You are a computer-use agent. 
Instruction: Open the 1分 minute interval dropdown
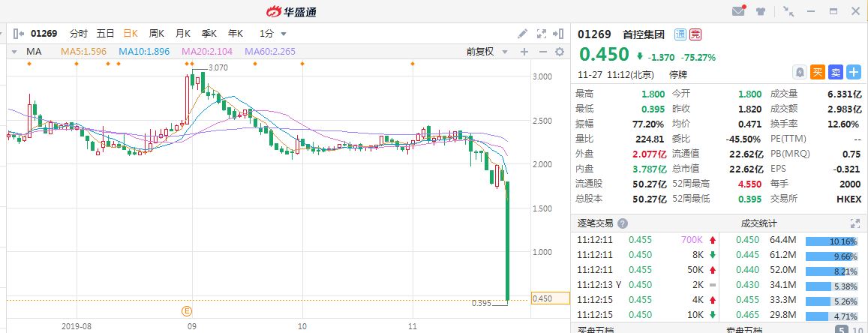pos(273,34)
